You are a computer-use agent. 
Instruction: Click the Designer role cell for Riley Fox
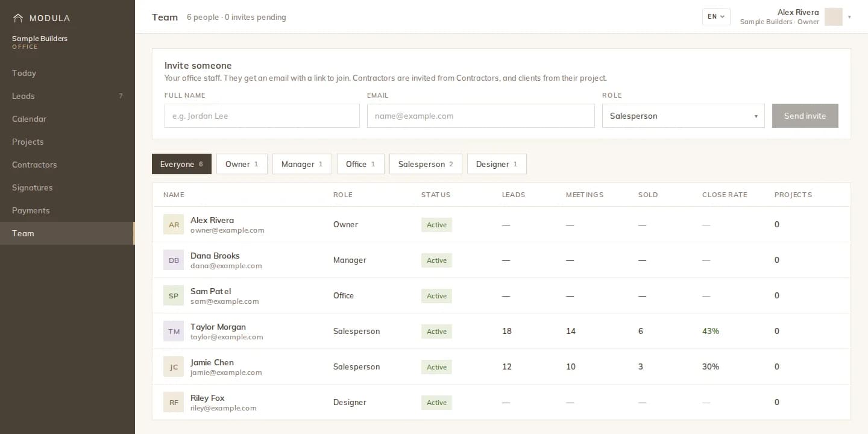pos(350,402)
